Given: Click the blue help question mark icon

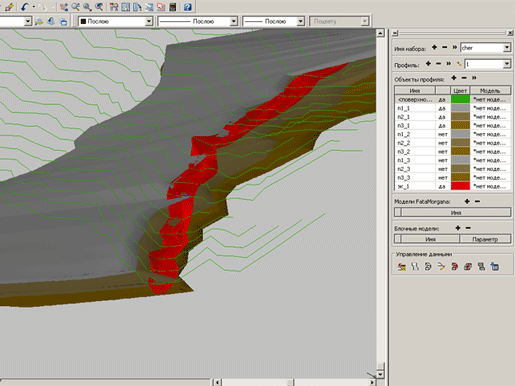Looking at the screenshot, I should [188, 7].
